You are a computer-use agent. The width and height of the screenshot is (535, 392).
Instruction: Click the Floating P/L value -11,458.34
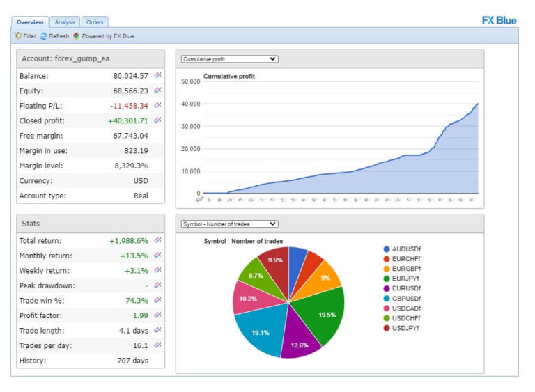130,106
